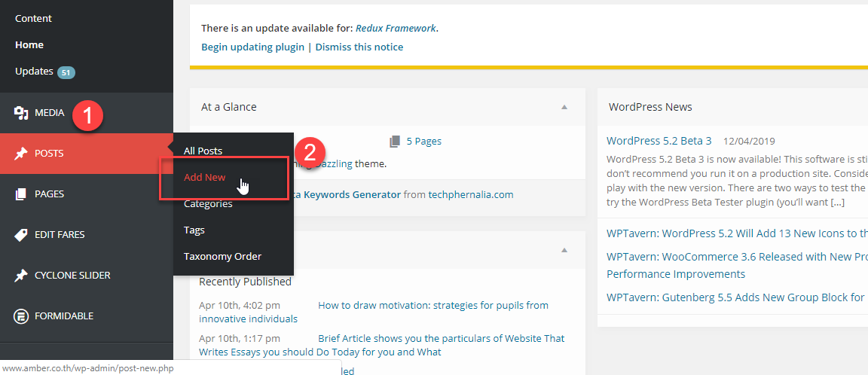
Task: Click the Apr 10th, 4:02 pm timestamp
Action: click(x=239, y=305)
